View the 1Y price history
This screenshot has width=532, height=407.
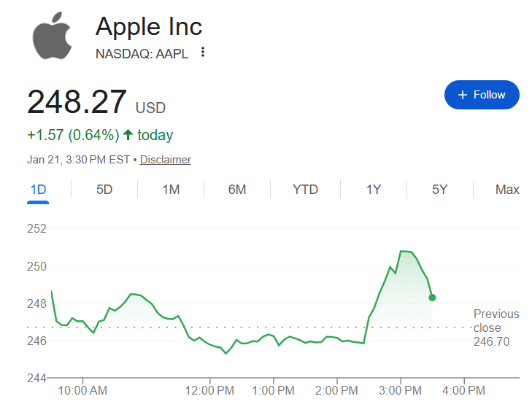coord(374,190)
